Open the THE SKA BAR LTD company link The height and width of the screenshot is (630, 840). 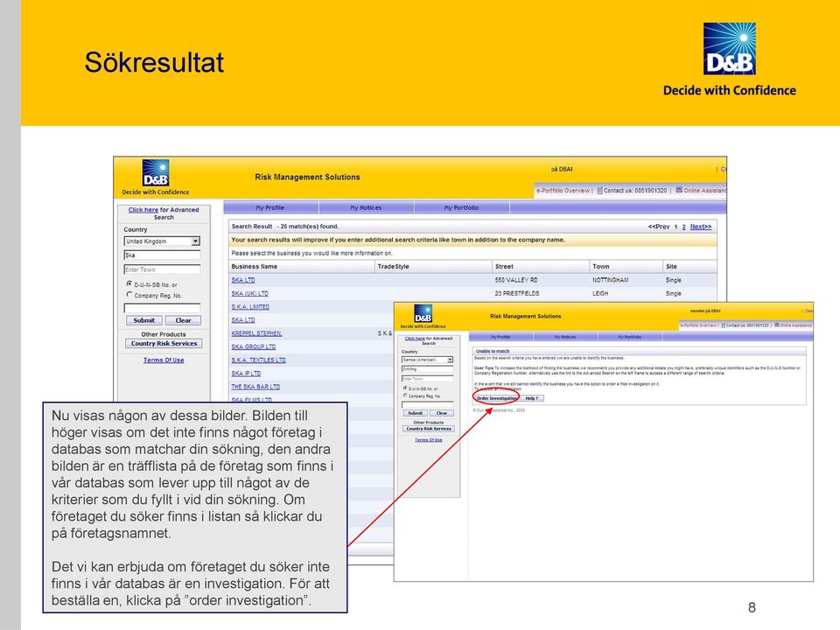point(255,387)
